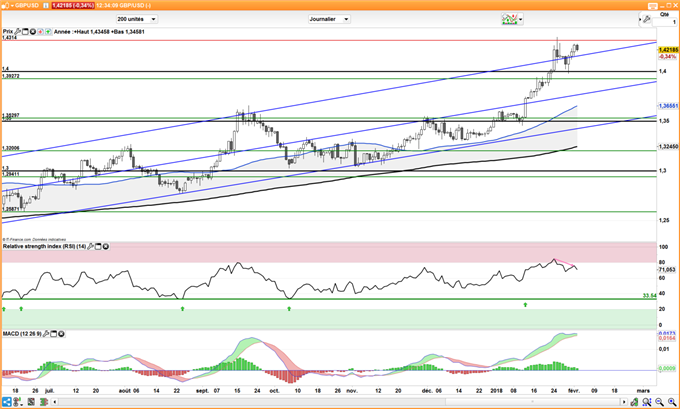
Task: Click the MACD panel window icon
Action: coord(54,334)
